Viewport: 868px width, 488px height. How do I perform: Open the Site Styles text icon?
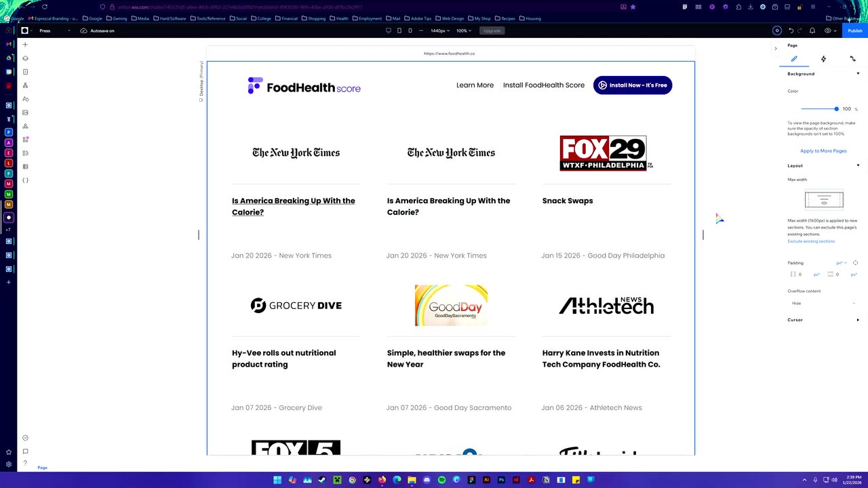click(x=25, y=99)
